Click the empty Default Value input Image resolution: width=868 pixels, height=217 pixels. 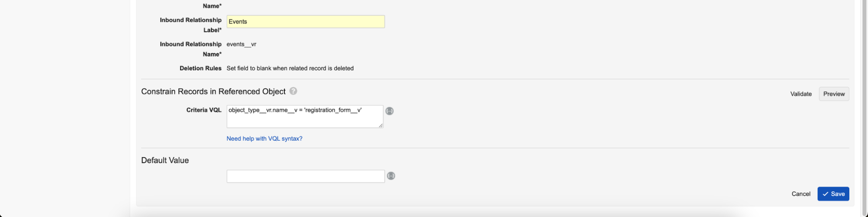[305, 176]
